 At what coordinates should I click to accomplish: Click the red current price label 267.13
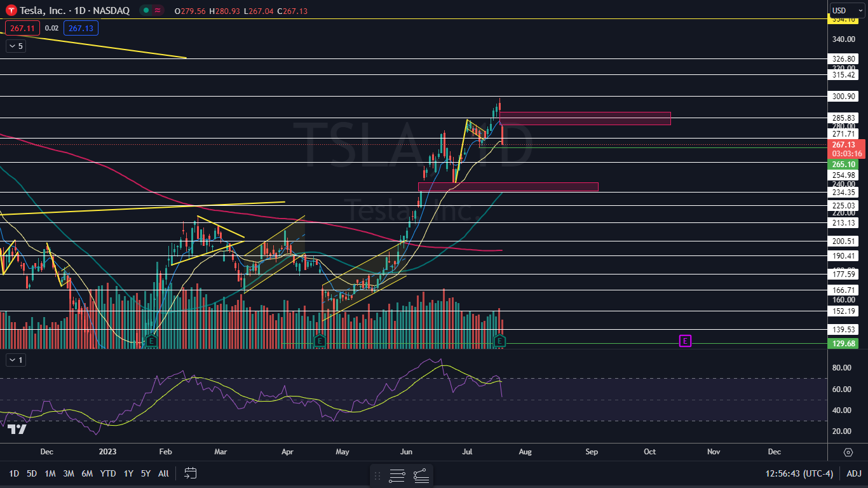[846, 144]
